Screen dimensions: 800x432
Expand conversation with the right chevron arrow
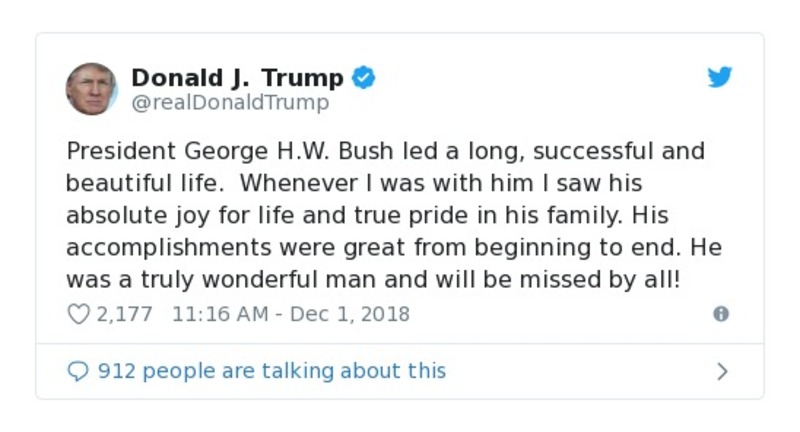(x=722, y=371)
